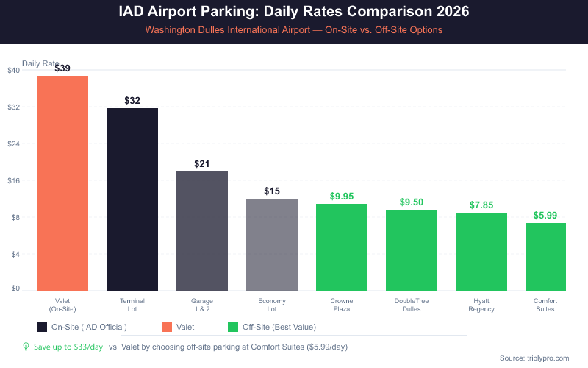The height and width of the screenshot is (368, 588).
Task: Click the Garage 1 & 2 bar
Action: pyautogui.click(x=202, y=231)
